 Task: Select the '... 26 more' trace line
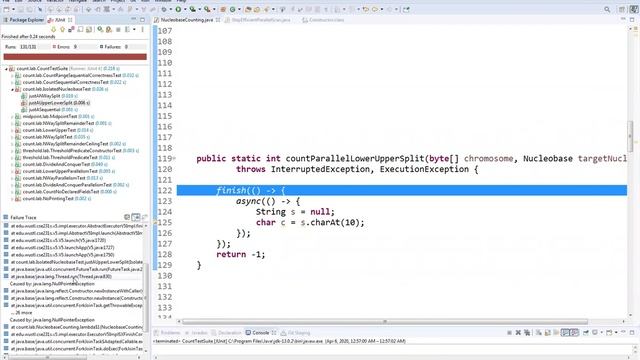coord(21,313)
